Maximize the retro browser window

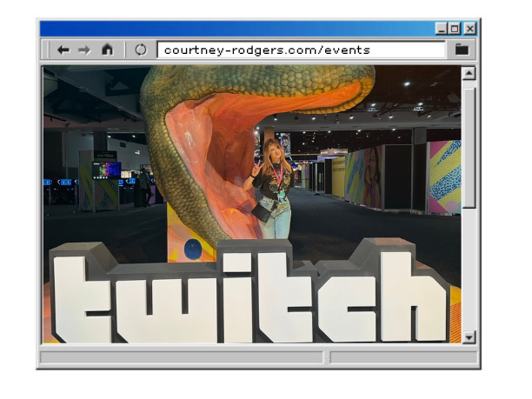click(x=455, y=29)
